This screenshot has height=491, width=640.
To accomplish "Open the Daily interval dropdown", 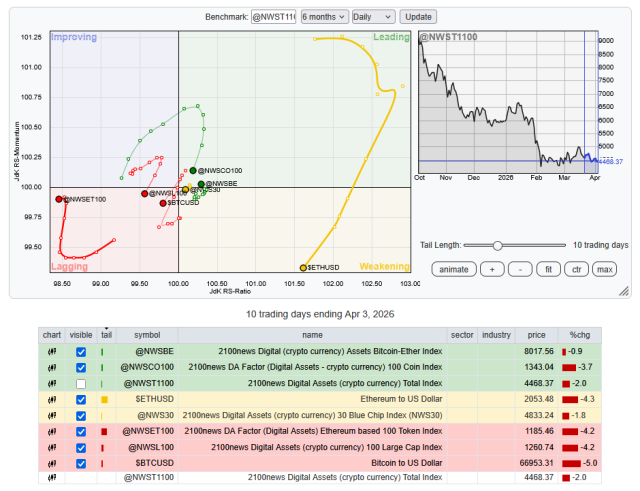I will coord(373,17).
